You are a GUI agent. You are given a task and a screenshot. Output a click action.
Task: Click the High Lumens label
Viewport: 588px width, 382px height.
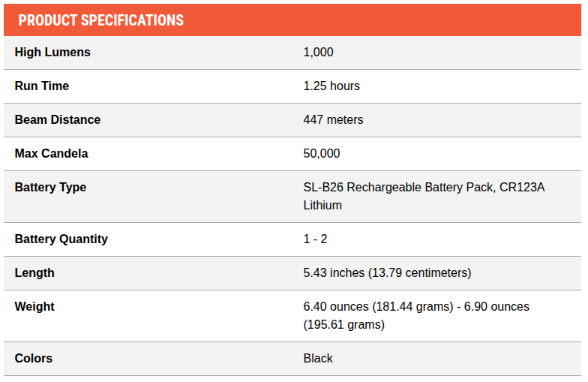click(x=52, y=53)
